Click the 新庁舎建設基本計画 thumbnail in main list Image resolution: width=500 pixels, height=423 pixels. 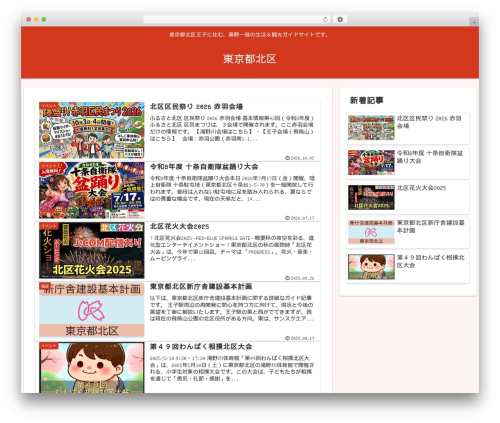pos(92,310)
